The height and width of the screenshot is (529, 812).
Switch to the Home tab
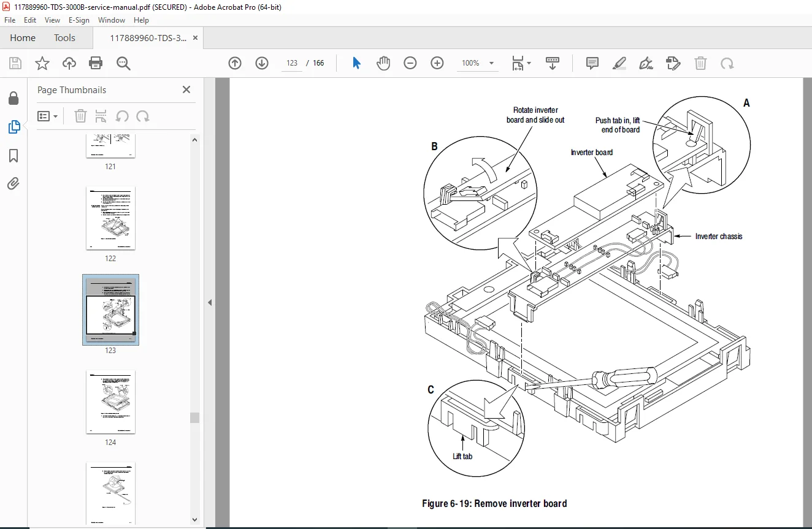point(23,38)
